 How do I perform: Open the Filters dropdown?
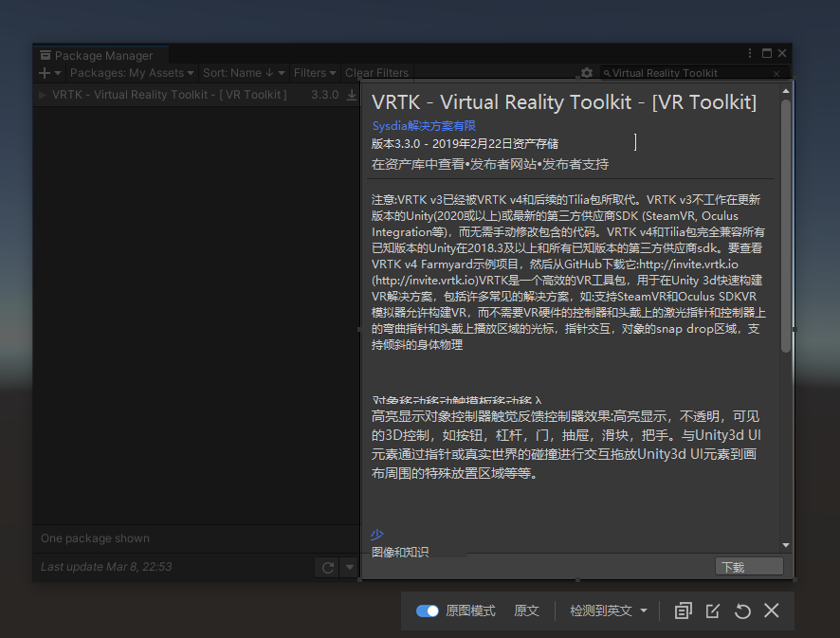316,73
